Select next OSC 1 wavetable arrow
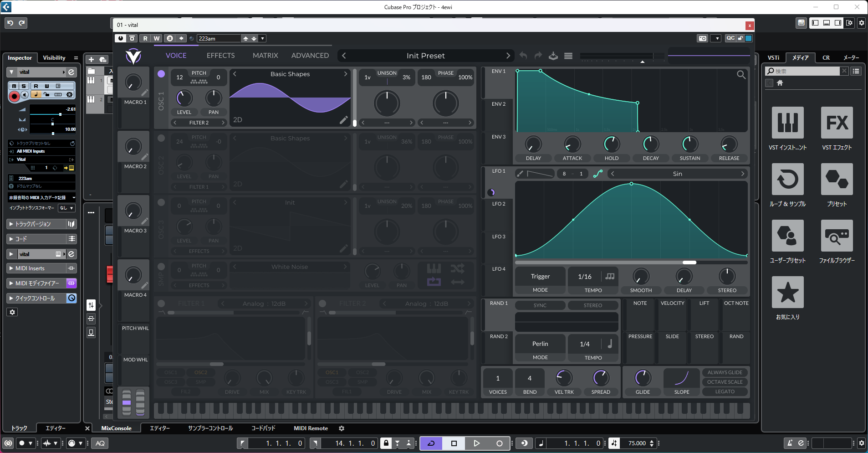Screen dimensions: 868x453 346,74
